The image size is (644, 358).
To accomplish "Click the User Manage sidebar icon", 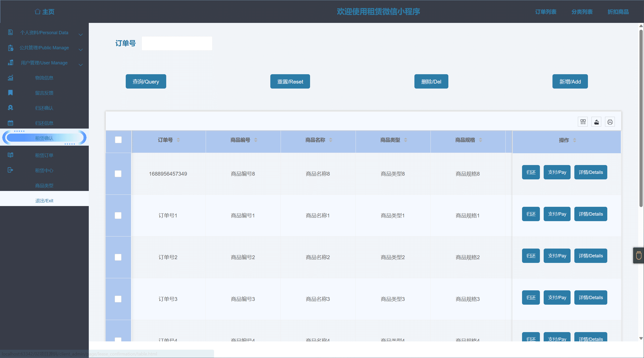I will point(10,62).
